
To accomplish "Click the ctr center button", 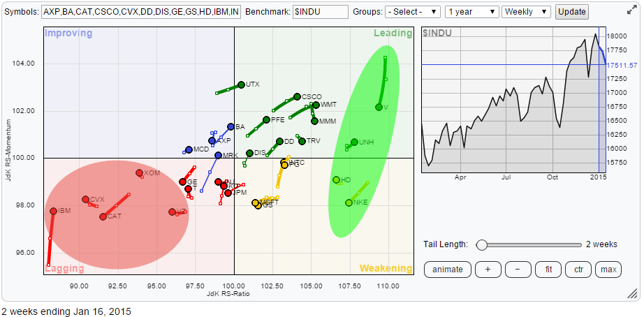I will point(578,270).
